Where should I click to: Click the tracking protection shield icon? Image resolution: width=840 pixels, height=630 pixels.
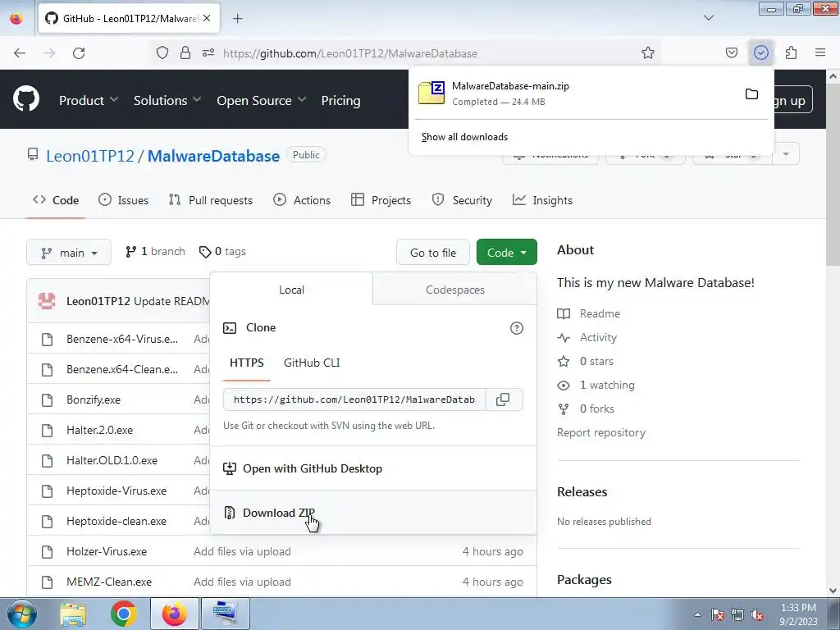pos(162,53)
